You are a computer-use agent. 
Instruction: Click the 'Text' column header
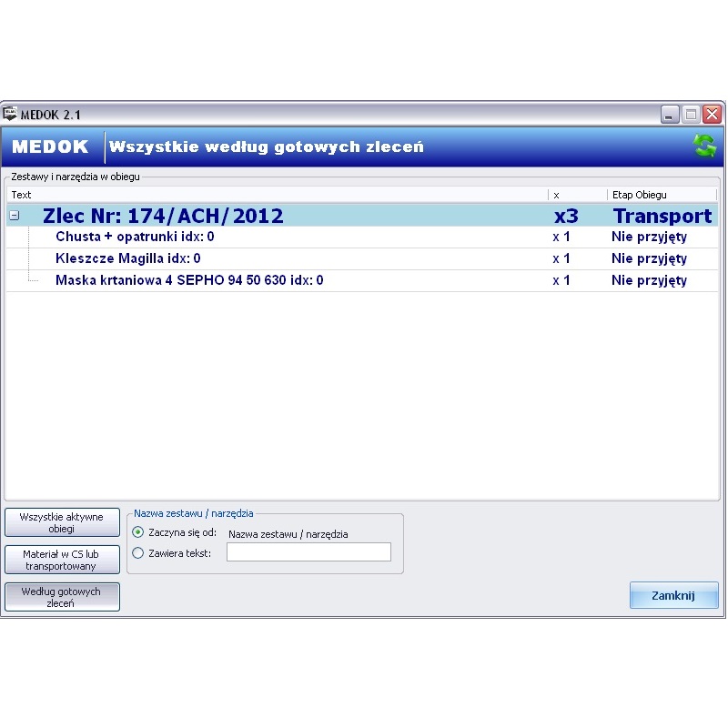[273, 195]
